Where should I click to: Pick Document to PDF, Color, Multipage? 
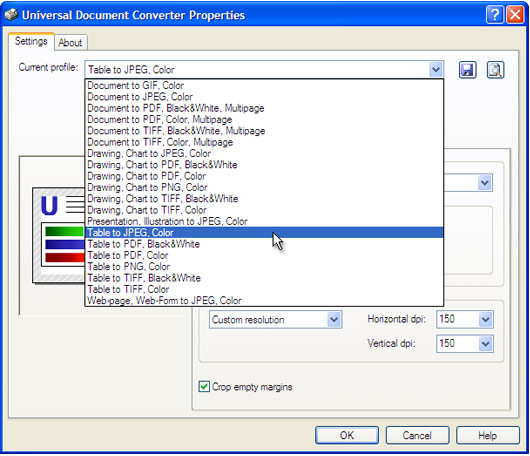[264, 119]
